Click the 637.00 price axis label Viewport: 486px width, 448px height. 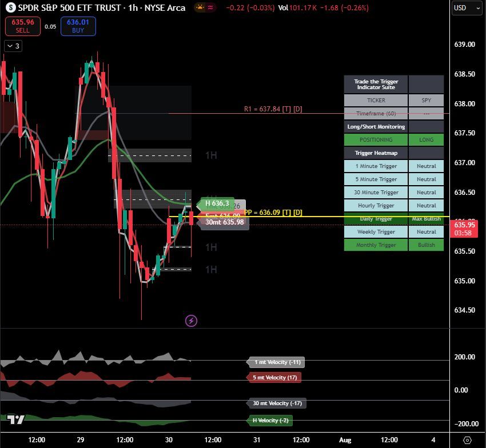click(x=464, y=163)
